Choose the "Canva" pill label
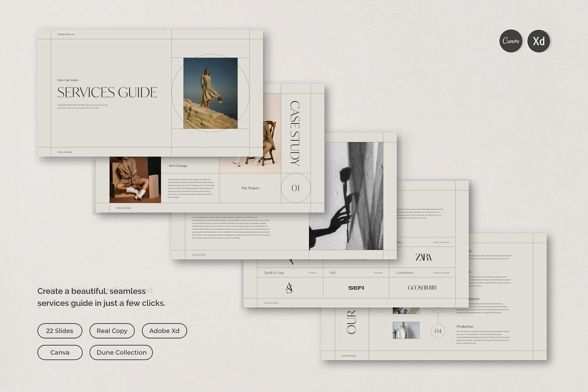588x392 pixels. 60,352
